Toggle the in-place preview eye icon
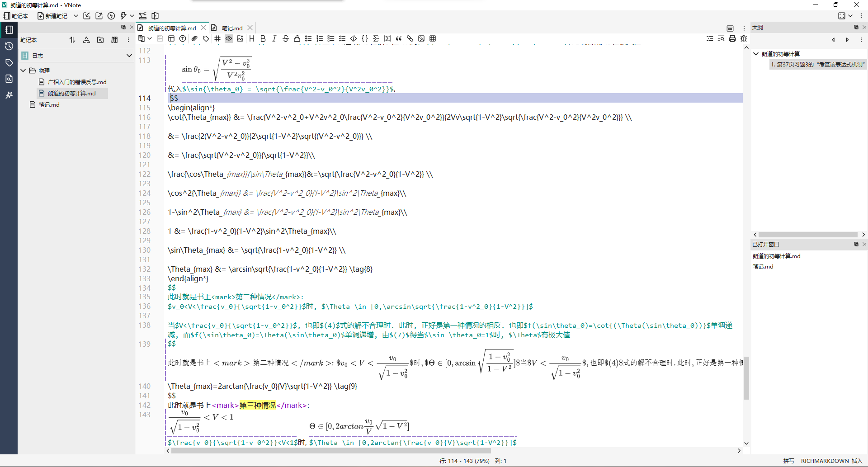The image size is (868, 467). (x=229, y=39)
